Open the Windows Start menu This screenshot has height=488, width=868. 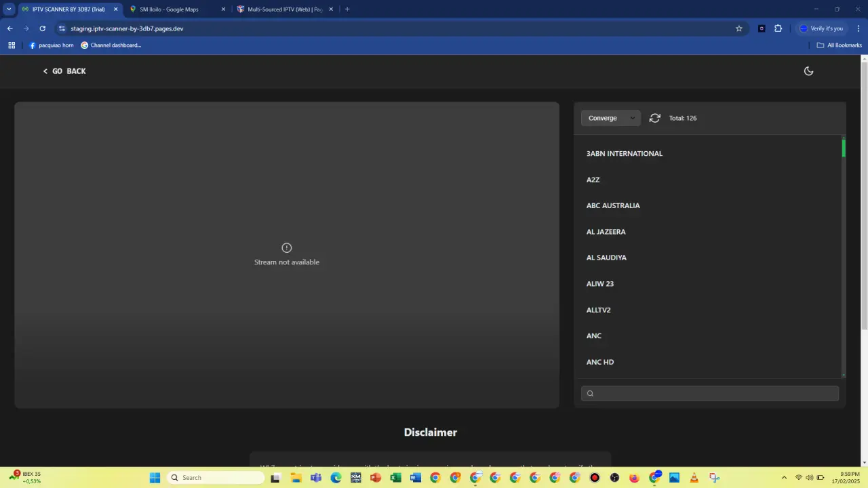point(155,478)
